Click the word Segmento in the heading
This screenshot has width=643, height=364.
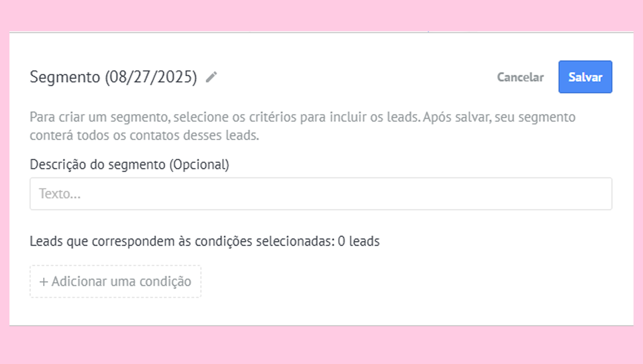point(65,77)
